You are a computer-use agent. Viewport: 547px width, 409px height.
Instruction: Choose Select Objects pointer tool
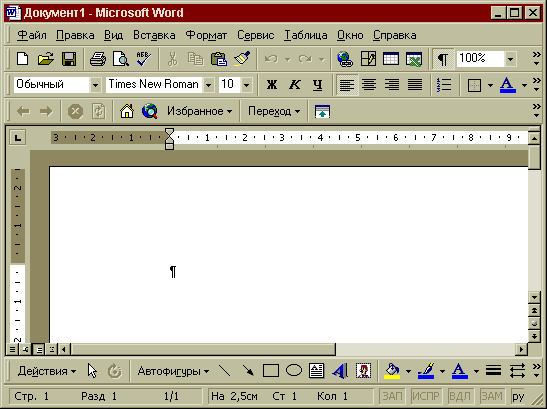point(92,371)
